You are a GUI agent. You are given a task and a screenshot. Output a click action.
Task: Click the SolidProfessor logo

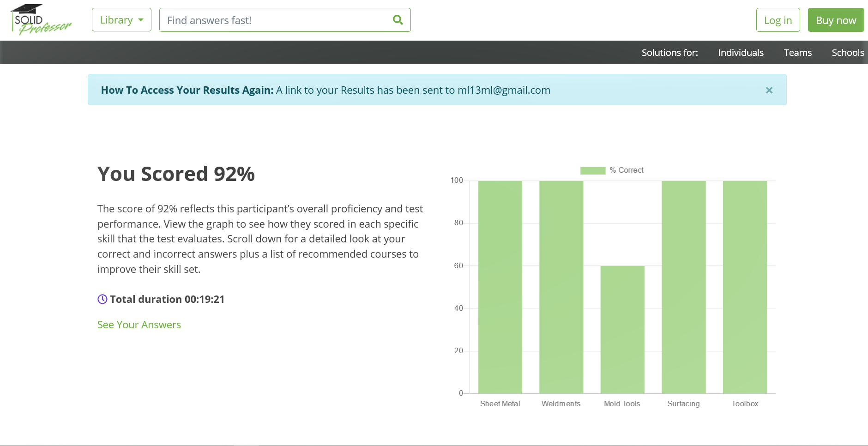point(41,20)
